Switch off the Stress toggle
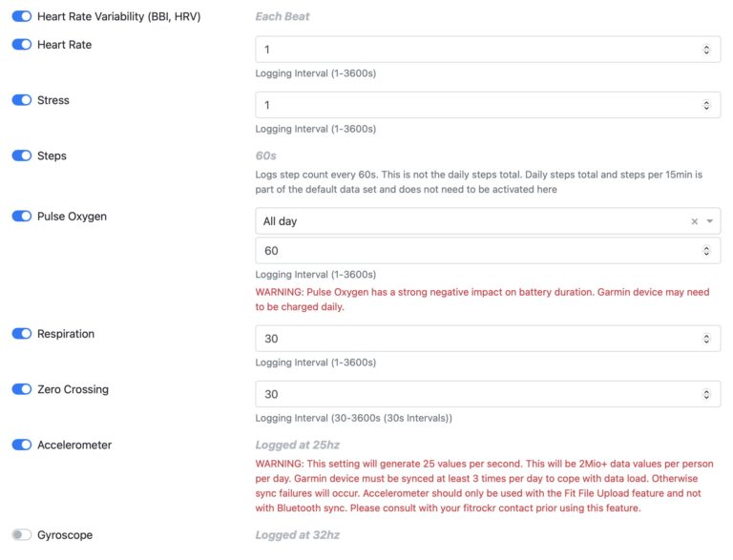 click(x=22, y=100)
